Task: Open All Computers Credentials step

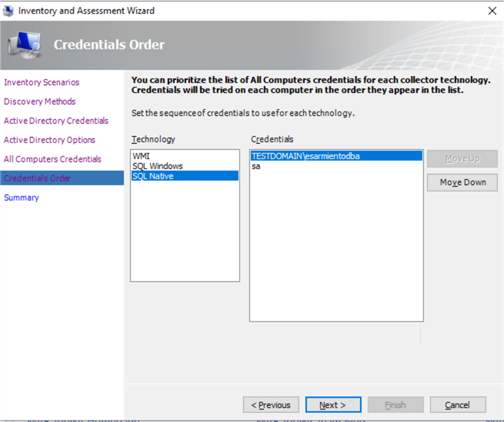Action: pos(52,159)
